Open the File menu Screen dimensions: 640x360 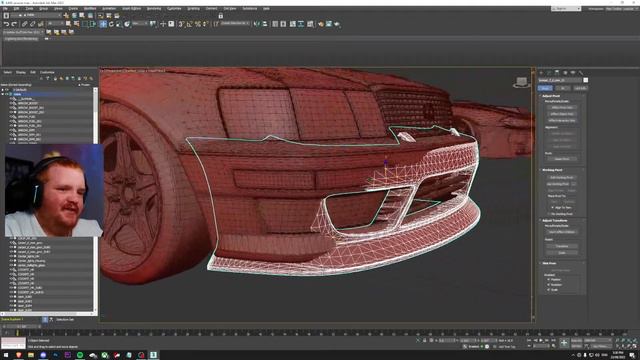(5, 9)
